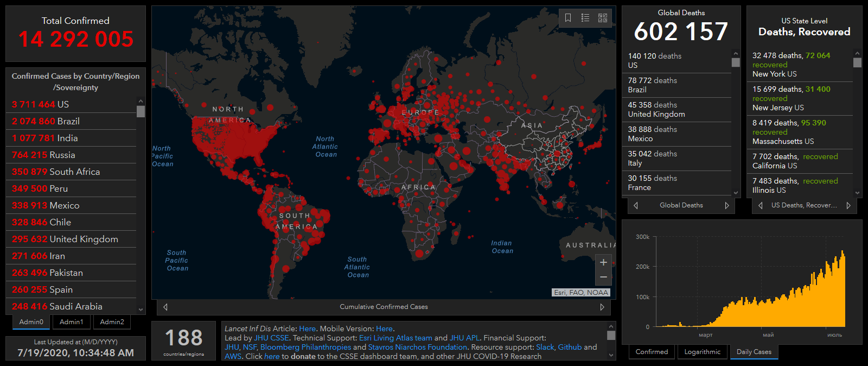The width and height of the screenshot is (868, 366).
Task: Click the US State Level list scrollbar thumb
Action: (857, 62)
